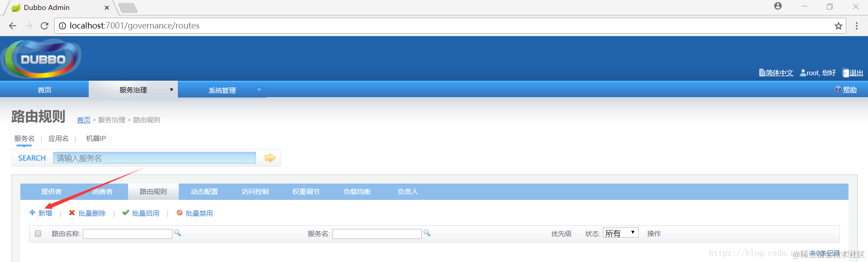Open the Chrome three-dot menu
The width and height of the screenshot is (868, 262).
tap(857, 26)
